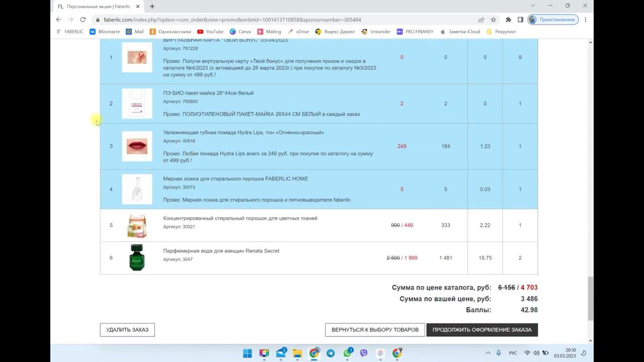Open the Unisender bookmark
Viewport: 644px width, 362px height.
376,32
